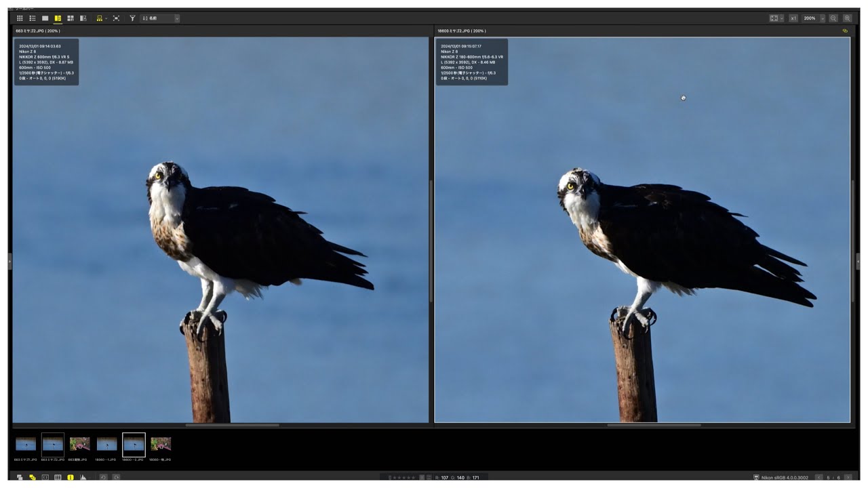Screen dimensions: 868x488
Task: Switch to thumbnail grid view
Action: pos(20,18)
